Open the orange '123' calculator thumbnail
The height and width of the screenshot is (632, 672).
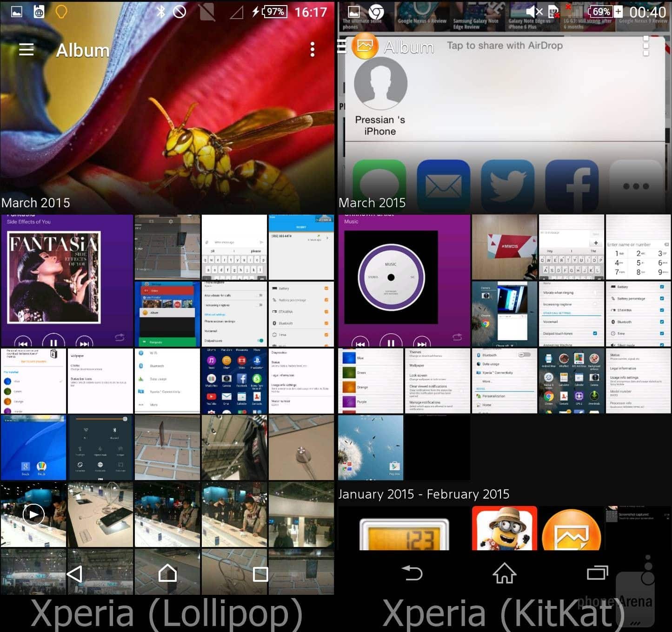(404, 528)
